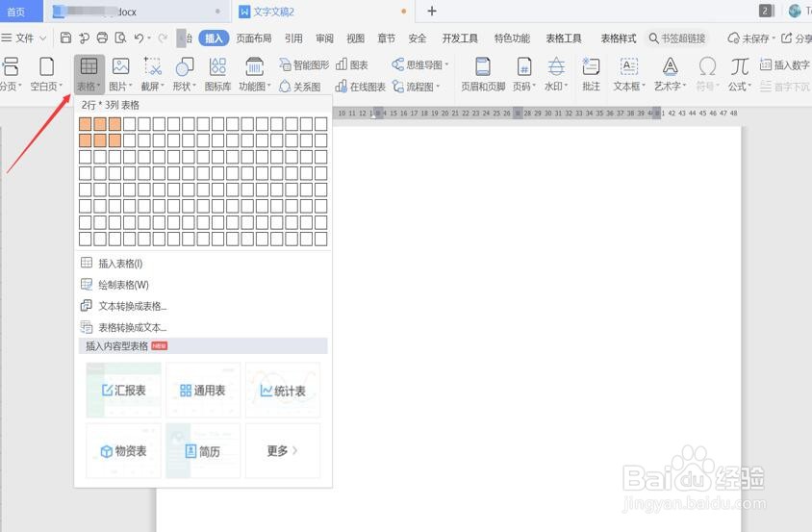
Task: Click the 表格 table button
Action: 89,74
